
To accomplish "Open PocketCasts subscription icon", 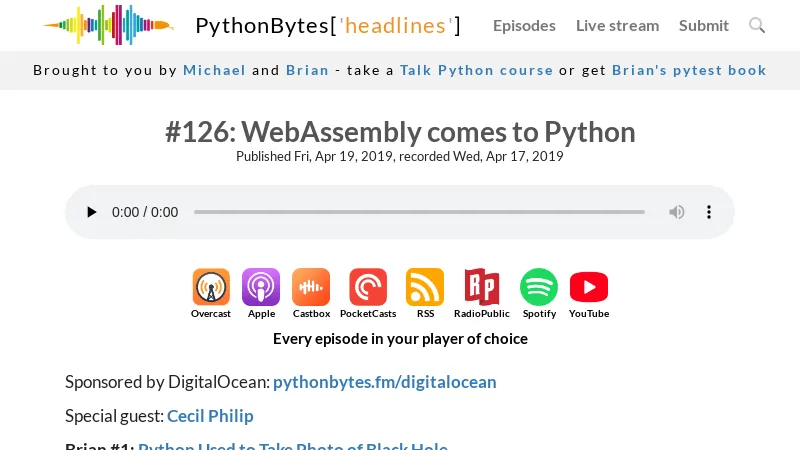I will [x=368, y=288].
